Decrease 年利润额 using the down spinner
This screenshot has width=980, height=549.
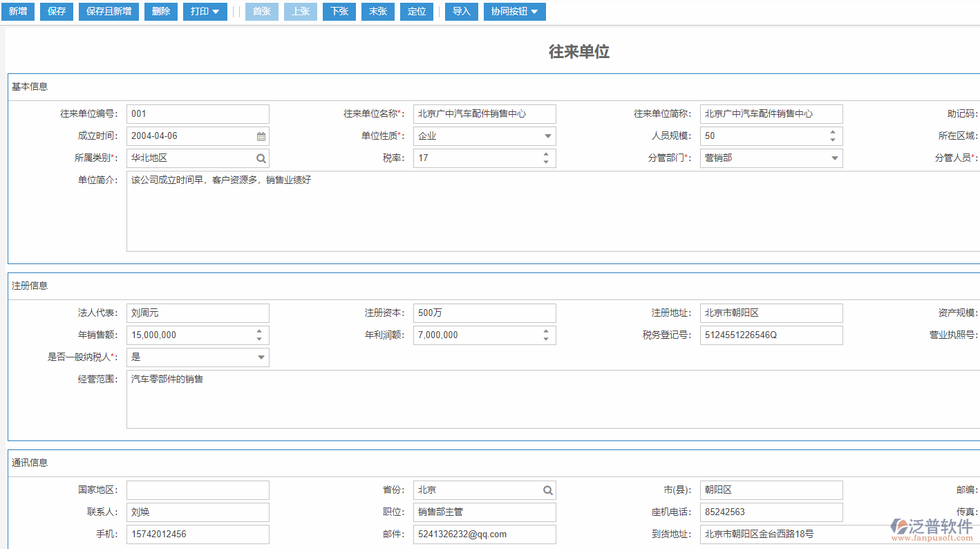tap(546, 339)
